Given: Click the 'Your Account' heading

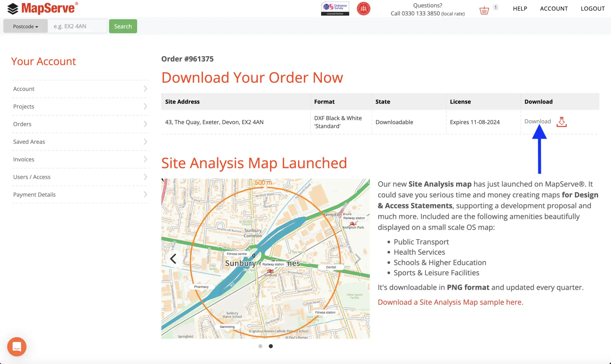Looking at the screenshot, I should pyautogui.click(x=43, y=61).
